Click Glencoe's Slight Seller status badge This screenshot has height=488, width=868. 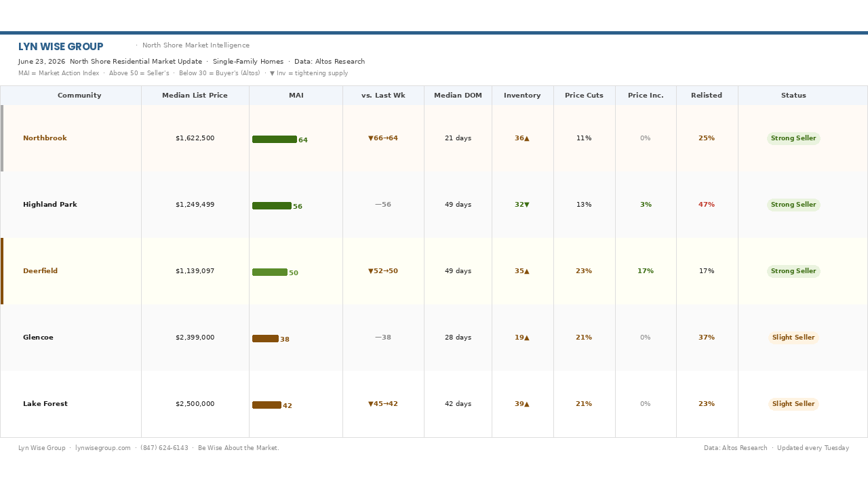793,338
